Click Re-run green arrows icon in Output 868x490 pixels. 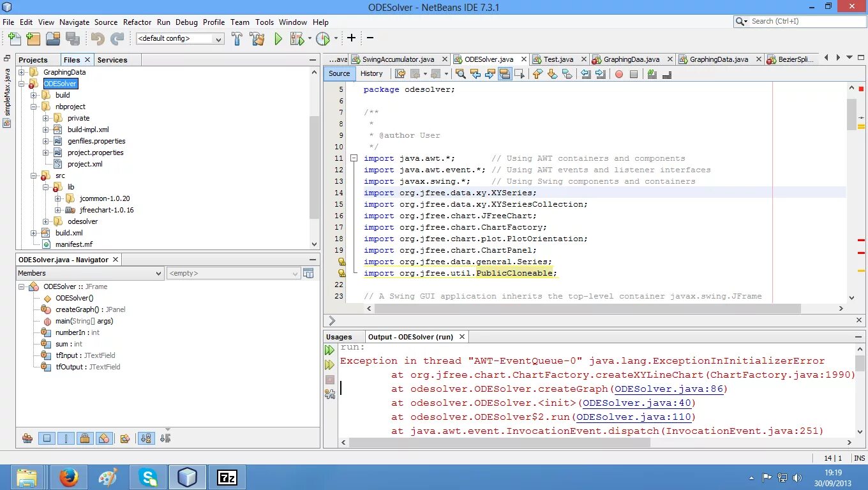329,350
